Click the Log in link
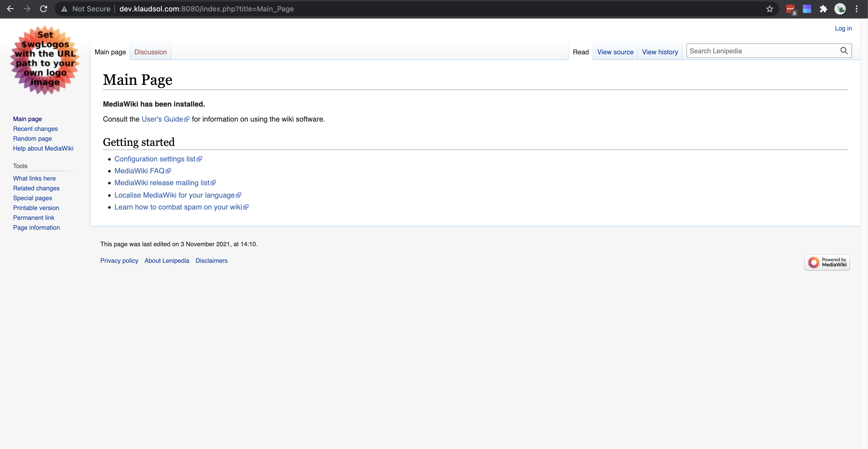868x449 pixels. point(843,29)
